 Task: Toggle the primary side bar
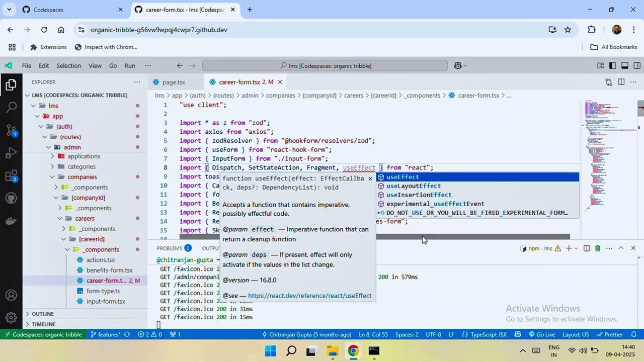click(x=612, y=66)
